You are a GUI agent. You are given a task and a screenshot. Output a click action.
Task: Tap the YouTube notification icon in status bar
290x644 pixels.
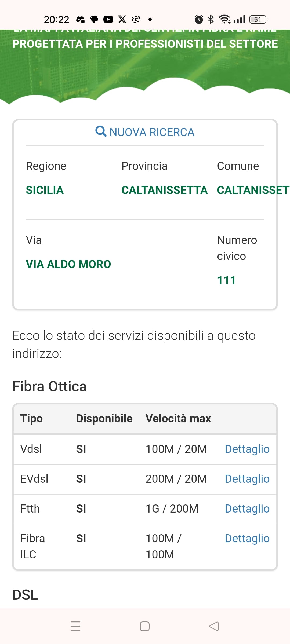point(108,19)
